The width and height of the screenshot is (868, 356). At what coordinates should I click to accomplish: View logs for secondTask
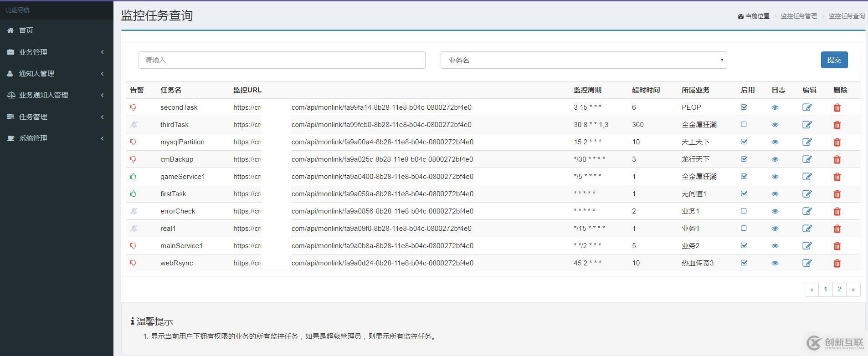pyautogui.click(x=775, y=107)
